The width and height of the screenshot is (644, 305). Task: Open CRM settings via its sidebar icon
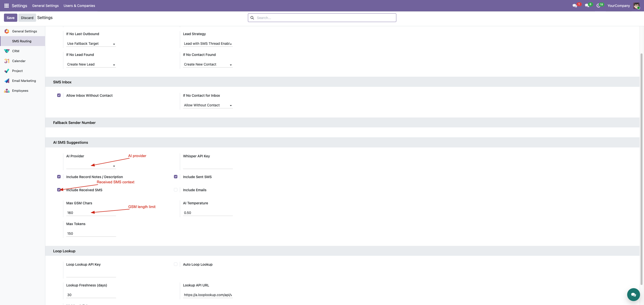coord(7,51)
